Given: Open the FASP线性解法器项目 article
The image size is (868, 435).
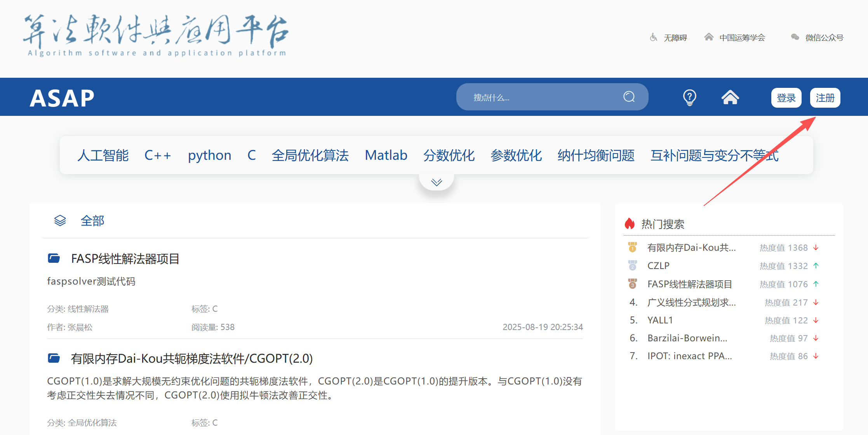Looking at the screenshot, I should (125, 259).
